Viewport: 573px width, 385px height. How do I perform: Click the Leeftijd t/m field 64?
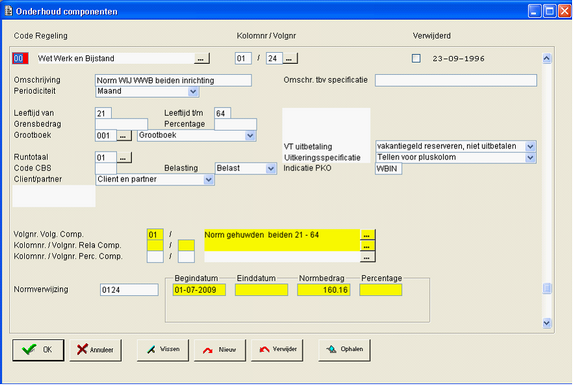(222, 113)
